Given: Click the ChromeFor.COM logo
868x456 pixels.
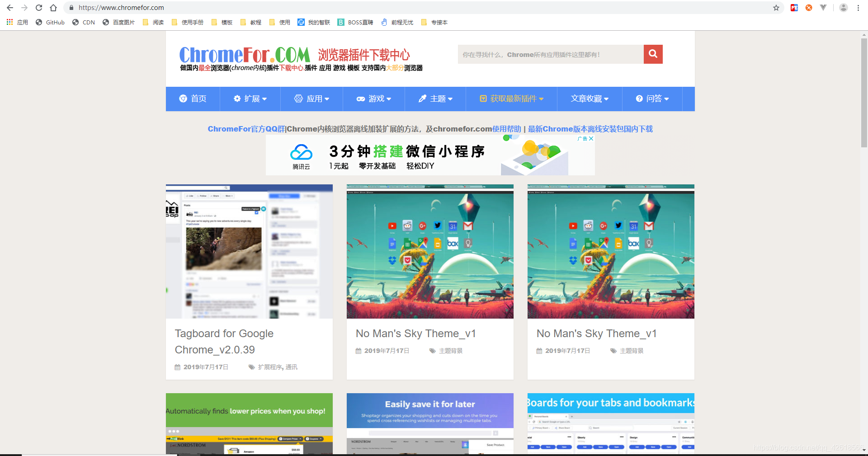Looking at the screenshot, I should tap(245, 55).
